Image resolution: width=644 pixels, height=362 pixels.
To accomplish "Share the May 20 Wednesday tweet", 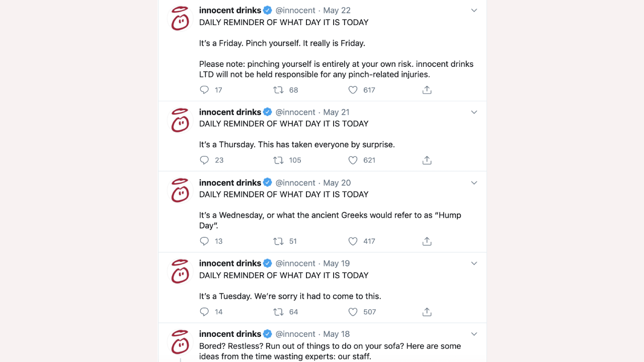I will pyautogui.click(x=427, y=241).
